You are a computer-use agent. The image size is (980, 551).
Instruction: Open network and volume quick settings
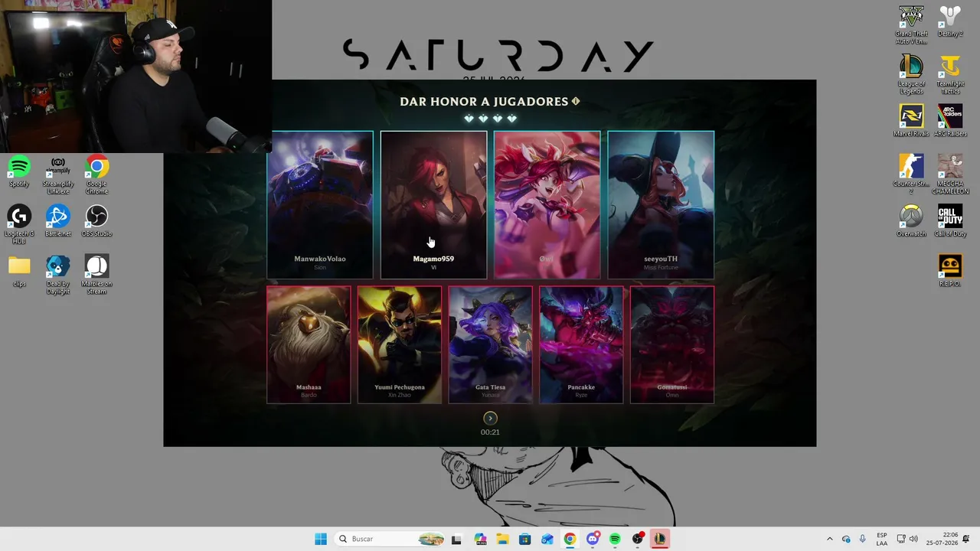pyautogui.click(x=907, y=539)
